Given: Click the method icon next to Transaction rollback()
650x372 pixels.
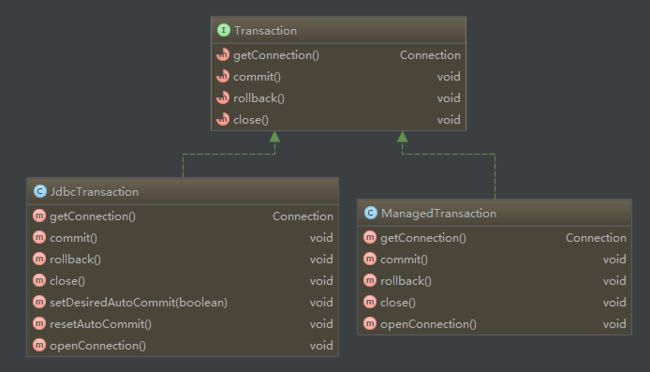Looking at the screenshot, I should point(223,98).
